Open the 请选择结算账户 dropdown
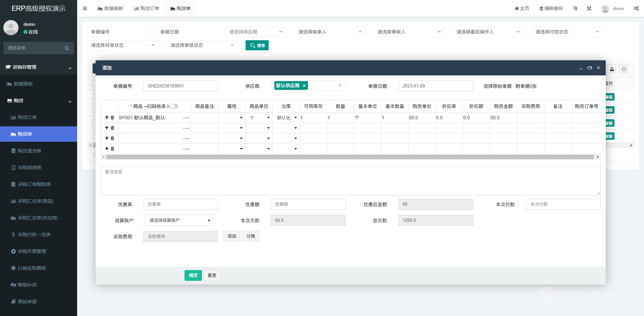 click(x=179, y=220)
